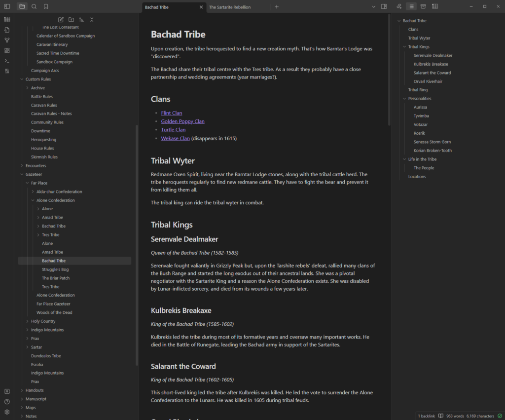Open the tab list dropdown chevron

point(374,7)
